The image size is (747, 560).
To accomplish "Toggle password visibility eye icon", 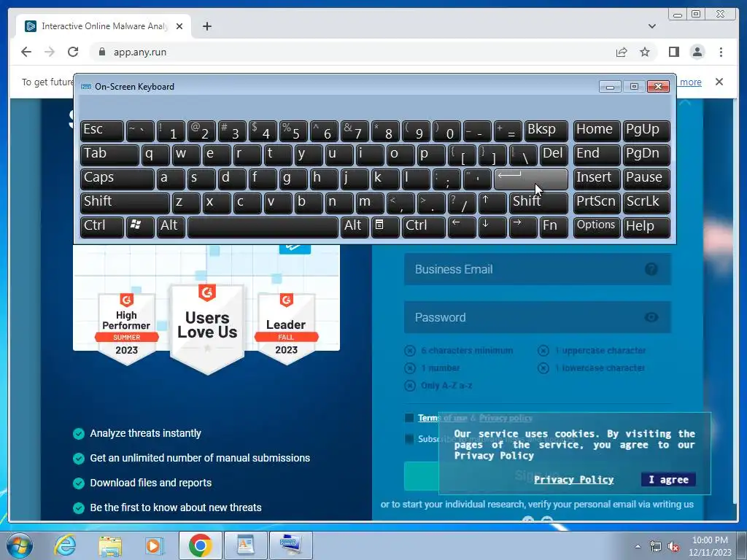I will [651, 317].
